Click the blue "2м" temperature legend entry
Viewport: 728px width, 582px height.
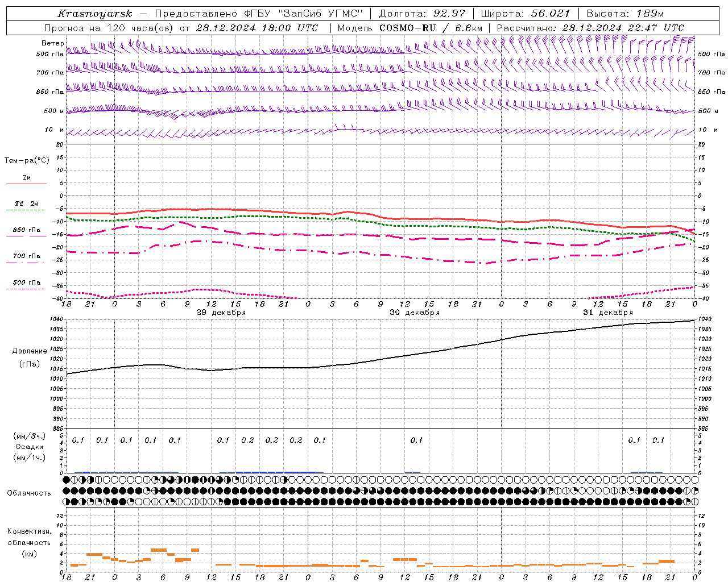[x=27, y=178]
